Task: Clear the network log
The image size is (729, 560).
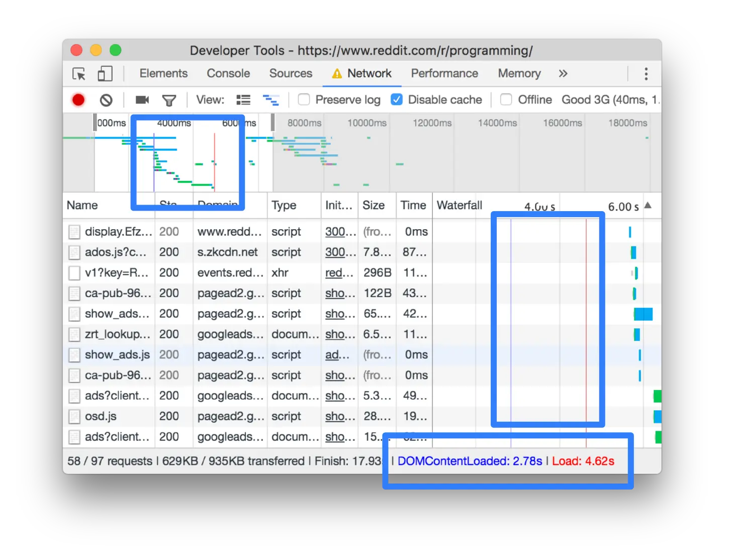Action: point(106,100)
